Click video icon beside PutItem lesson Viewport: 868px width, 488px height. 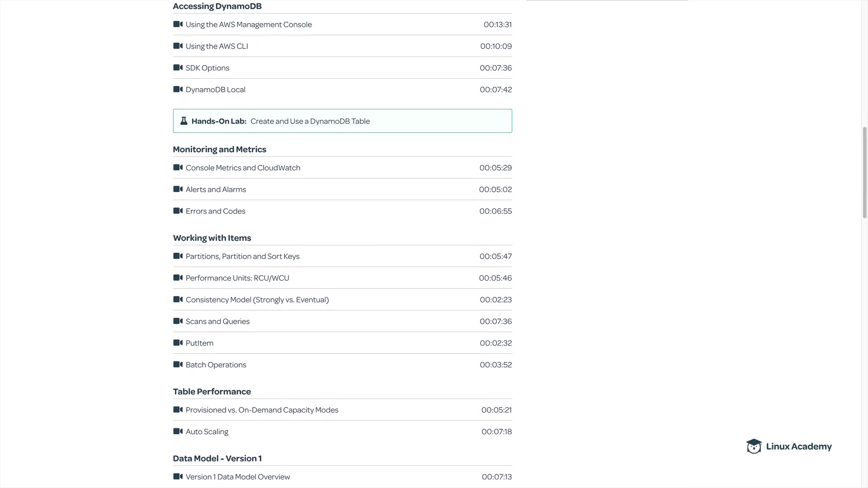tap(178, 343)
